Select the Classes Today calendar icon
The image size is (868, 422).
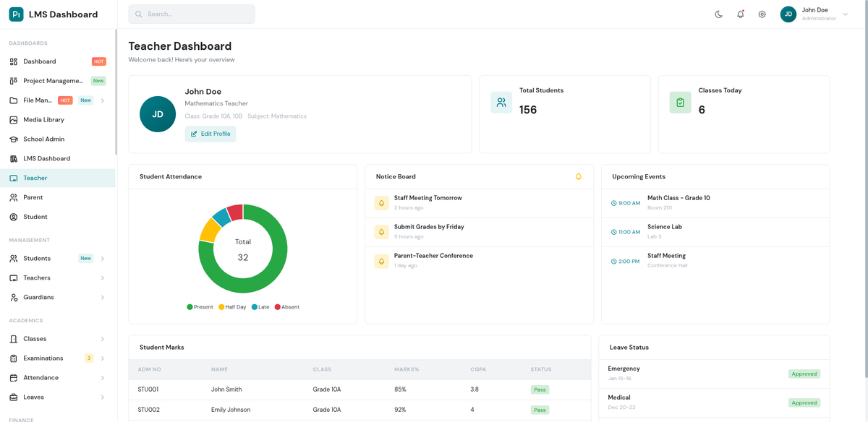pyautogui.click(x=680, y=103)
